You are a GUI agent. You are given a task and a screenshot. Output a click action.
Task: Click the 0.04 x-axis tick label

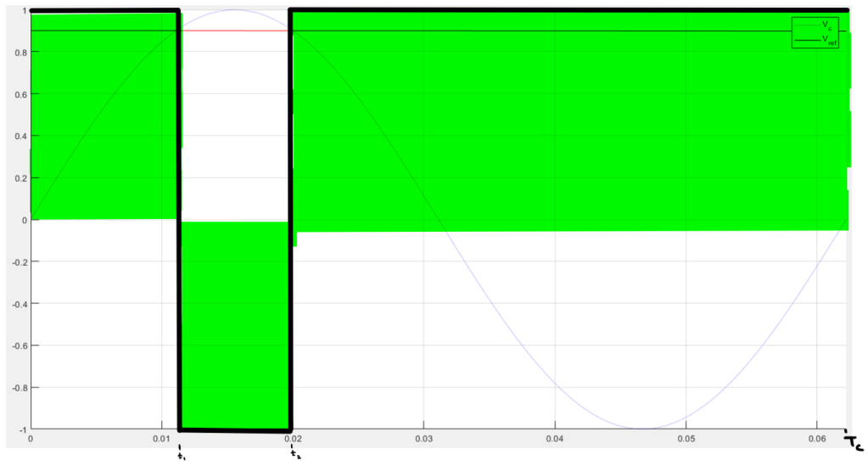click(x=554, y=441)
